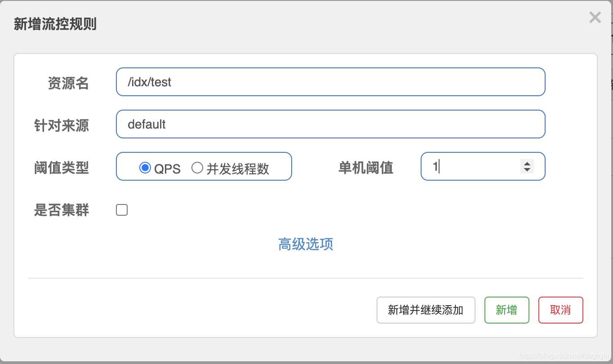The image size is (613, 364).
Task: Click the 单机阈值 label
Action: pyautogui.click(x=366, y=168)
